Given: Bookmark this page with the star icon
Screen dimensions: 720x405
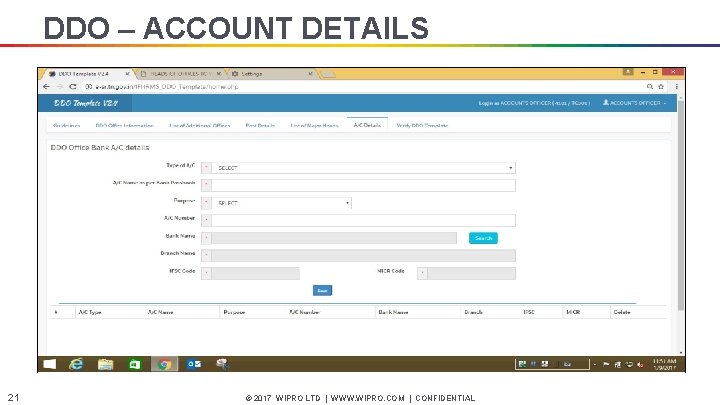Looking at the screenshot, I should coord(661,86).
